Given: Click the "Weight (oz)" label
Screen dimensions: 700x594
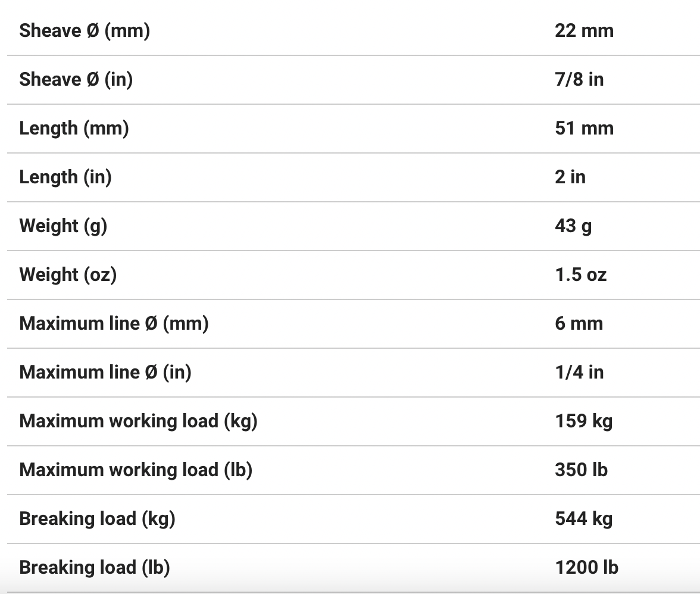Looking at the screenshot, I should point(68,274).
